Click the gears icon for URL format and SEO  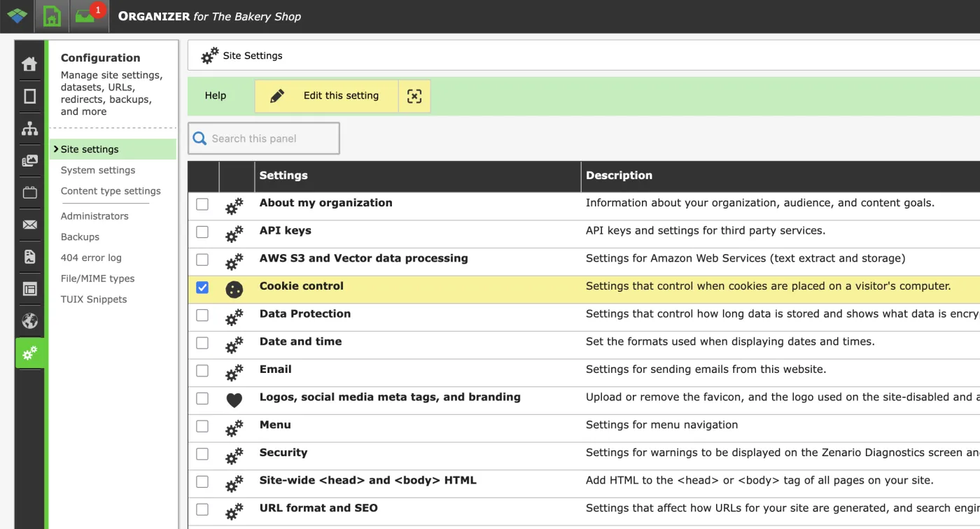[234, 512]
